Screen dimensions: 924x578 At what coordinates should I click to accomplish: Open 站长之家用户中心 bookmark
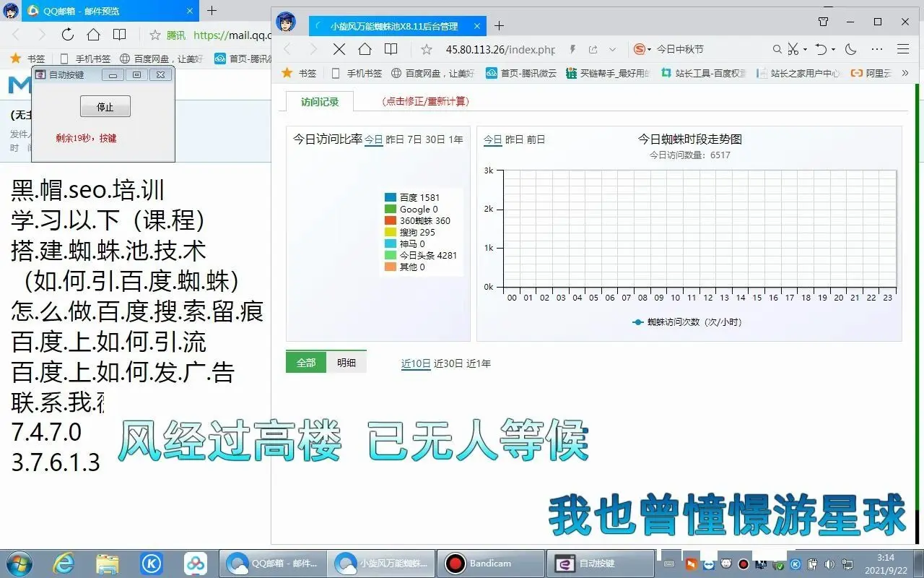798,73
